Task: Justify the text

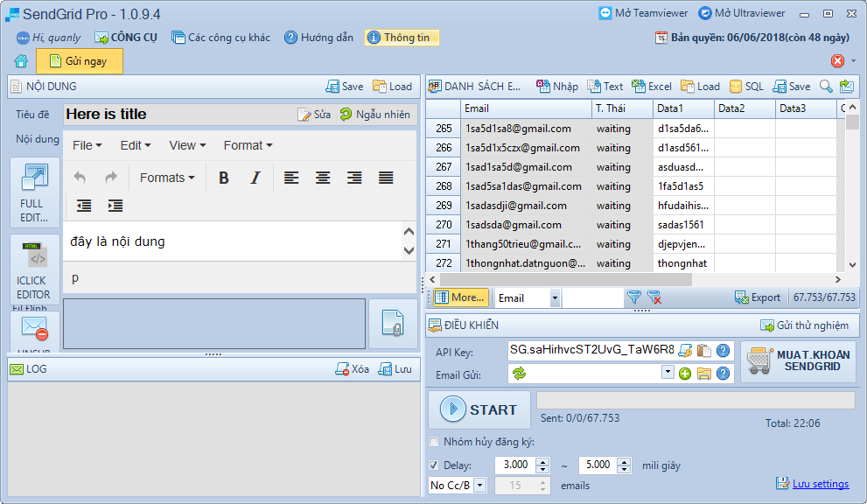Action: pyautogui.click(x=386, y=178)
